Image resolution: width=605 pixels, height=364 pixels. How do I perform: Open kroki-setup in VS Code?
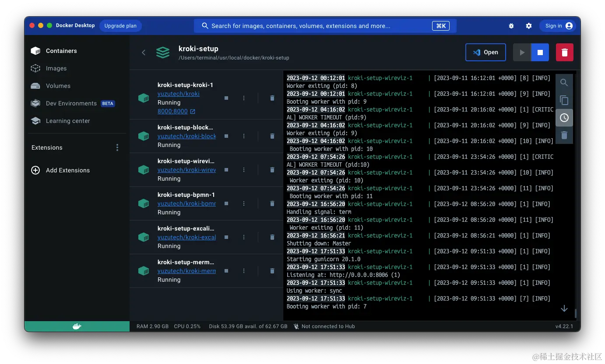point(485,52)
